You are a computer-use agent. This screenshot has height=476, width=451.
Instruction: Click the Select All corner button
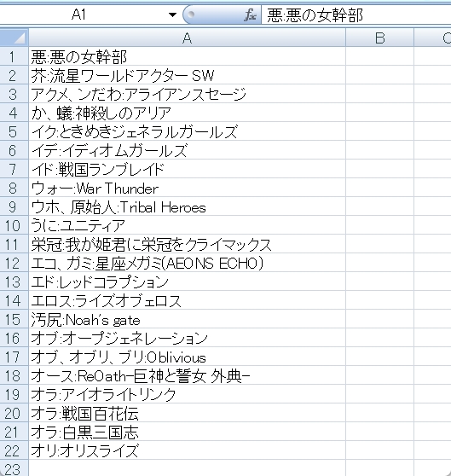pyautogui.click(x=14, y=38)
